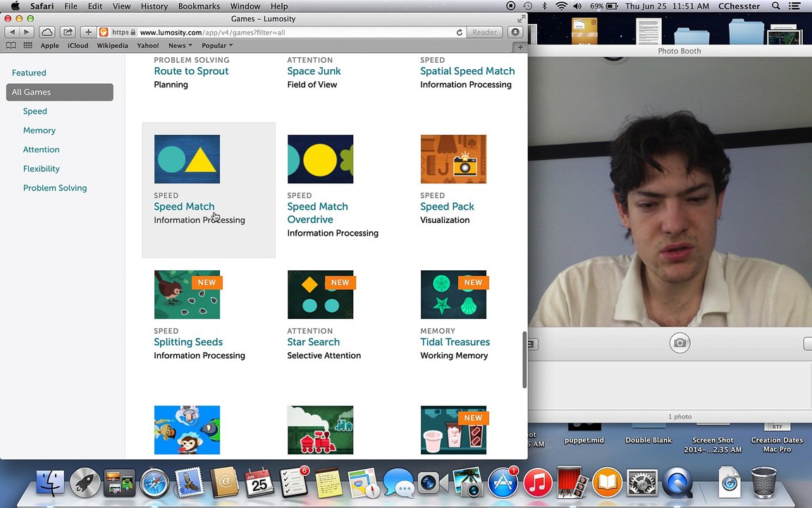Filter games by Attention category
The width and height of the screenshot is (812, 508).
pyautogui.click(x=42, y=150)
